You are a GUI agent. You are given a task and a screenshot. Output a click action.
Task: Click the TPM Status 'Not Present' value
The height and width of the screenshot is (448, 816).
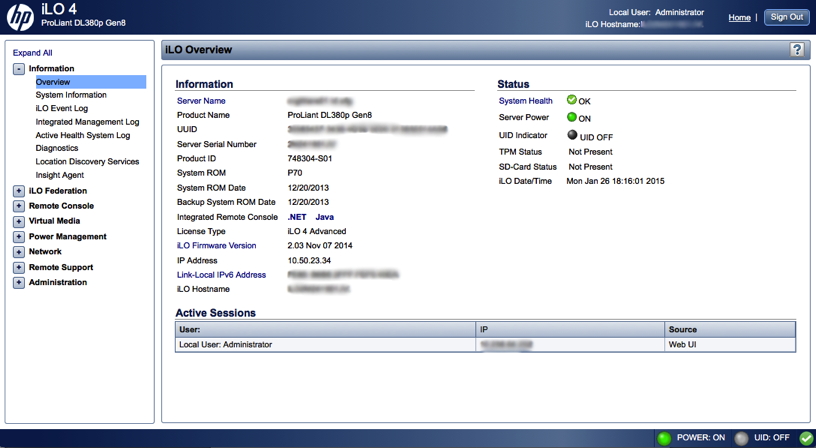(x=590, y=152)
